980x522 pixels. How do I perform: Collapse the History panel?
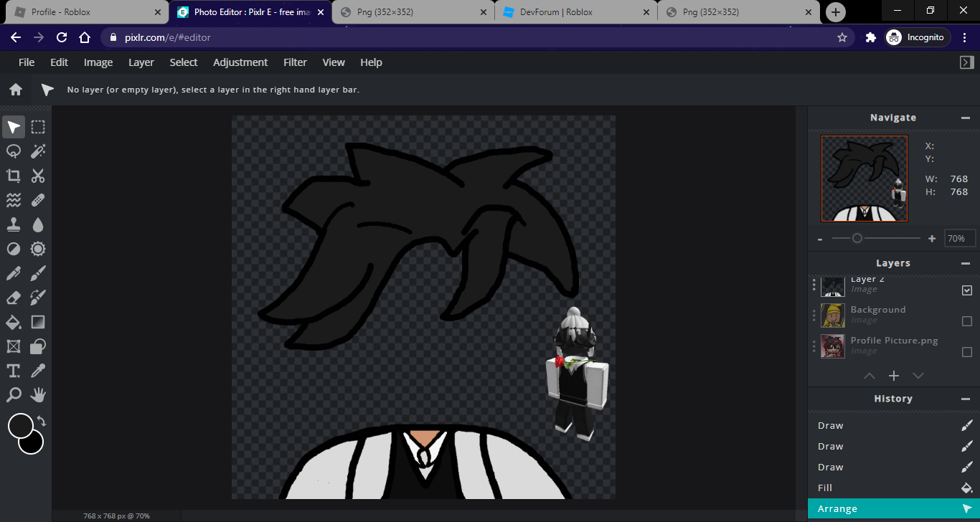(966, 399)
